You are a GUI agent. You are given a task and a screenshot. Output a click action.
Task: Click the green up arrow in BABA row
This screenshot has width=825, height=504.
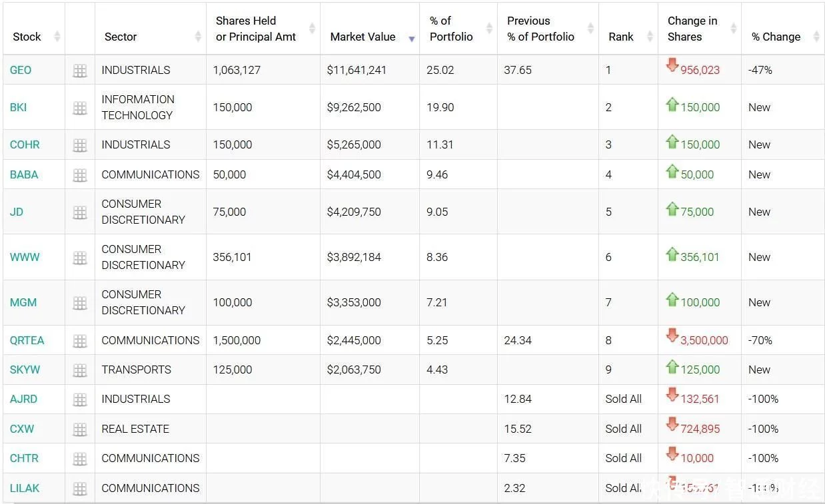click(x=672, y=171)
